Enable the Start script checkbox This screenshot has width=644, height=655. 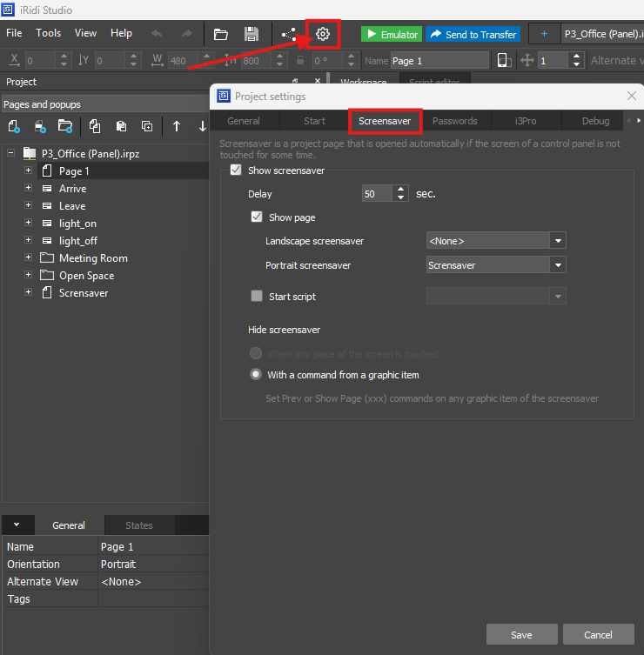click(257, 297)
